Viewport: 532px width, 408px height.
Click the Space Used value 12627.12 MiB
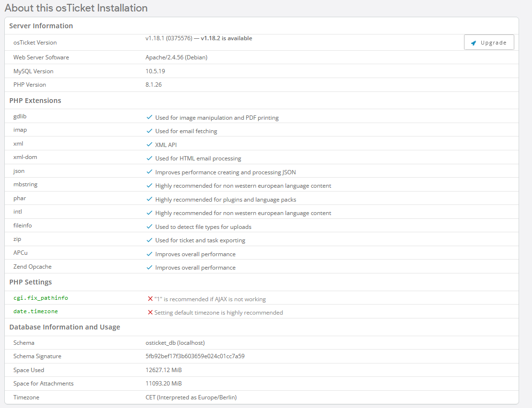coord(163,370)
